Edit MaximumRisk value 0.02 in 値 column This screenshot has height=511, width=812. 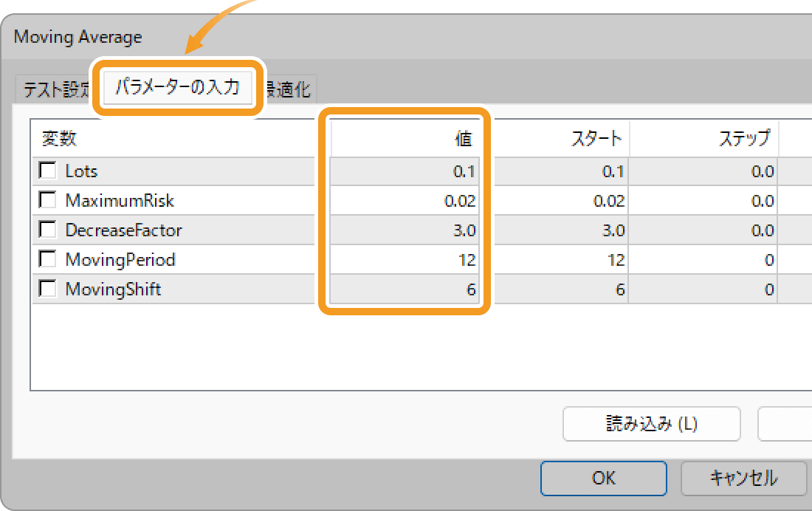tap(405, 201)
